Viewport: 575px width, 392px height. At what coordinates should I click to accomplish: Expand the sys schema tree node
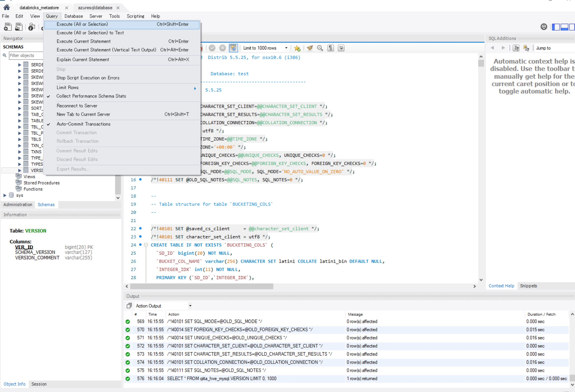[x=5, y=195]
